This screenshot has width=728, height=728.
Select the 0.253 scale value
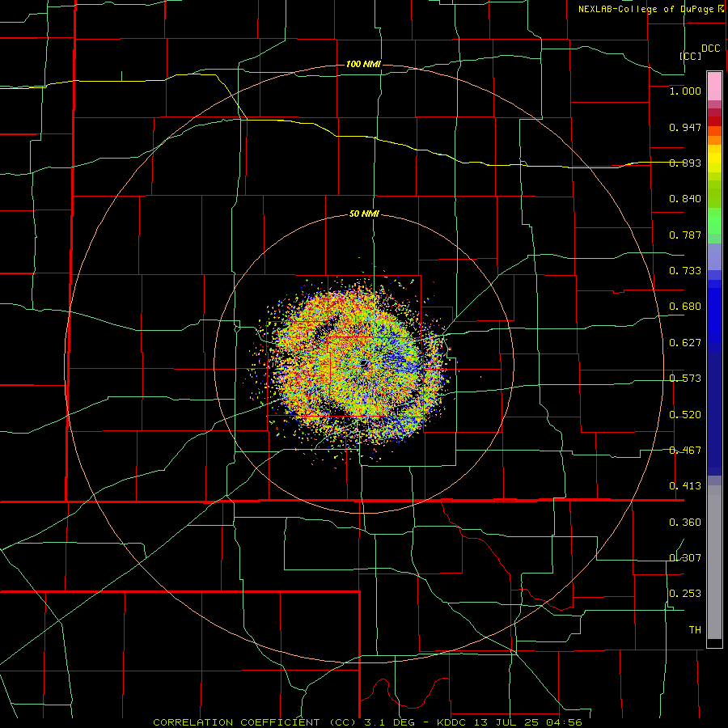click(x=685, y=594)
